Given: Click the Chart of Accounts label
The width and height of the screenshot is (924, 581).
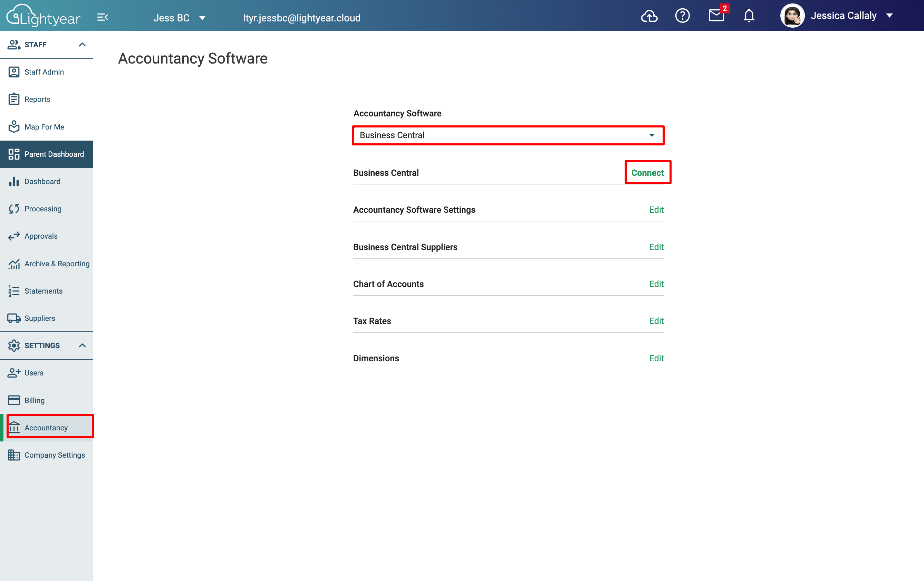Looking at the screenshot, I should click(x=388, y=284).
